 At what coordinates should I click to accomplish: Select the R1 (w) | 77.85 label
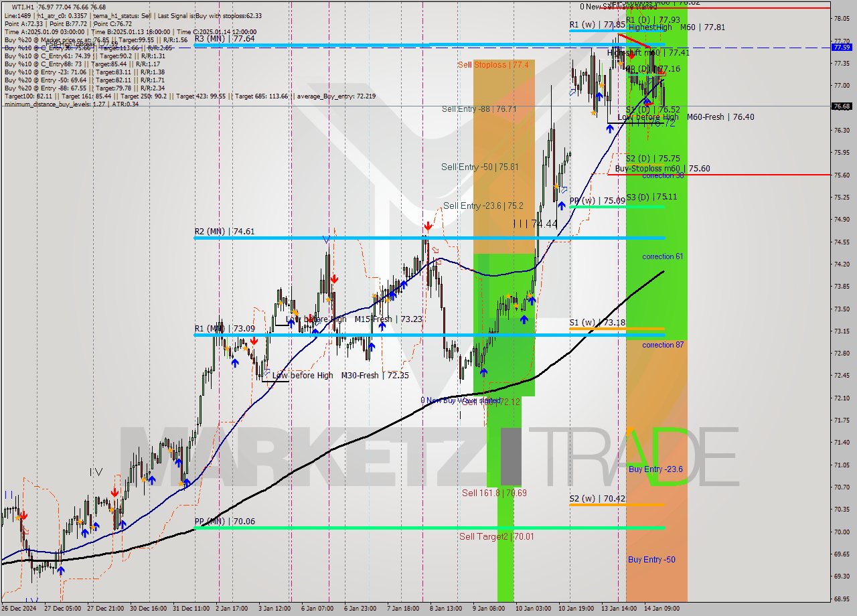(597, 25)
